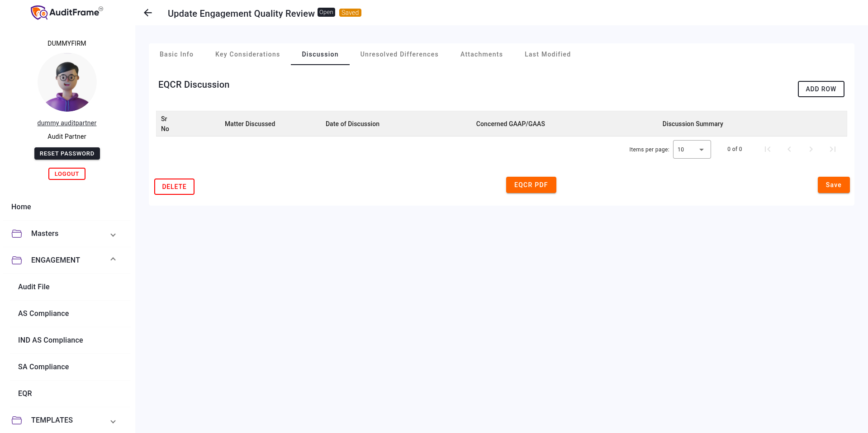Screen dimensions: 868x433
Task: Collapse the ENGAGEMENT section chevron
Action: (x=113, y=259)
